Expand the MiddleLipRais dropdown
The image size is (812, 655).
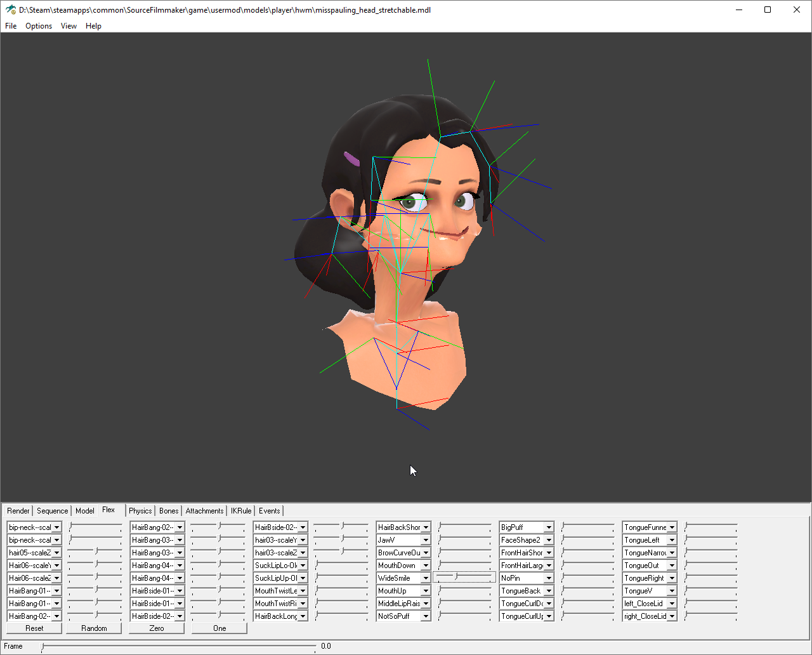(x=426, y=604)
